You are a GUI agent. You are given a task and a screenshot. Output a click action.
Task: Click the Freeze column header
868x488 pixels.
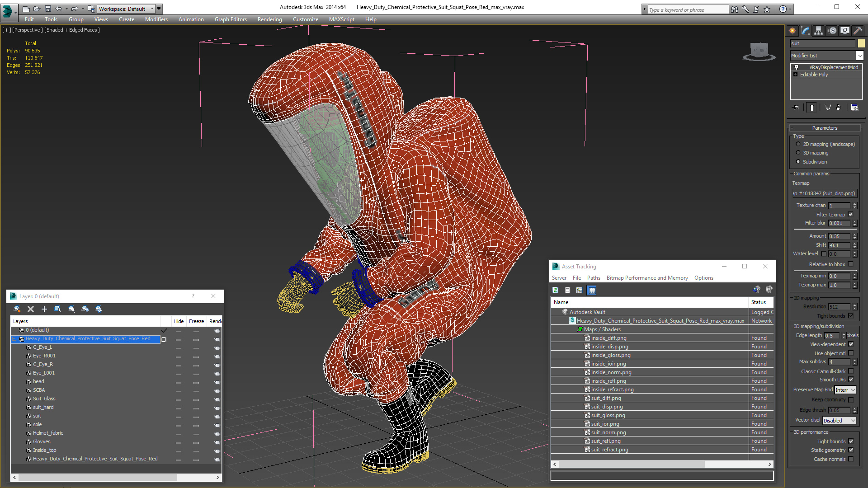[x=196, y=321]
